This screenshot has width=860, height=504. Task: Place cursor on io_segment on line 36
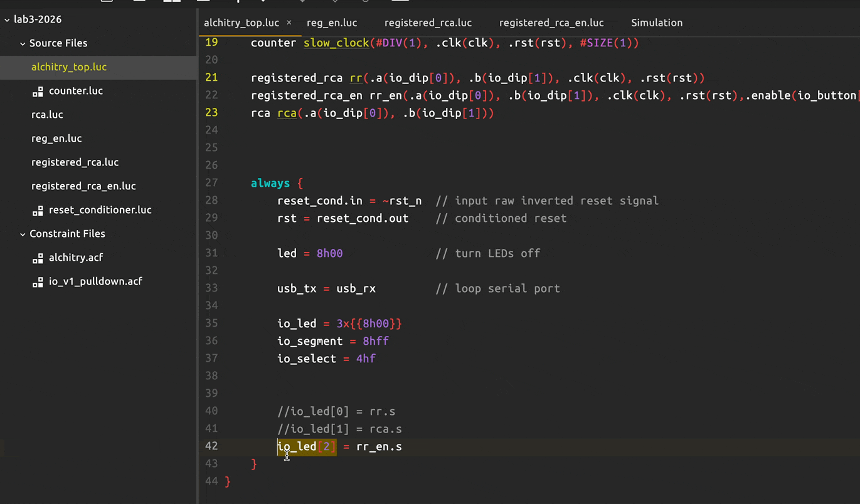310,342
